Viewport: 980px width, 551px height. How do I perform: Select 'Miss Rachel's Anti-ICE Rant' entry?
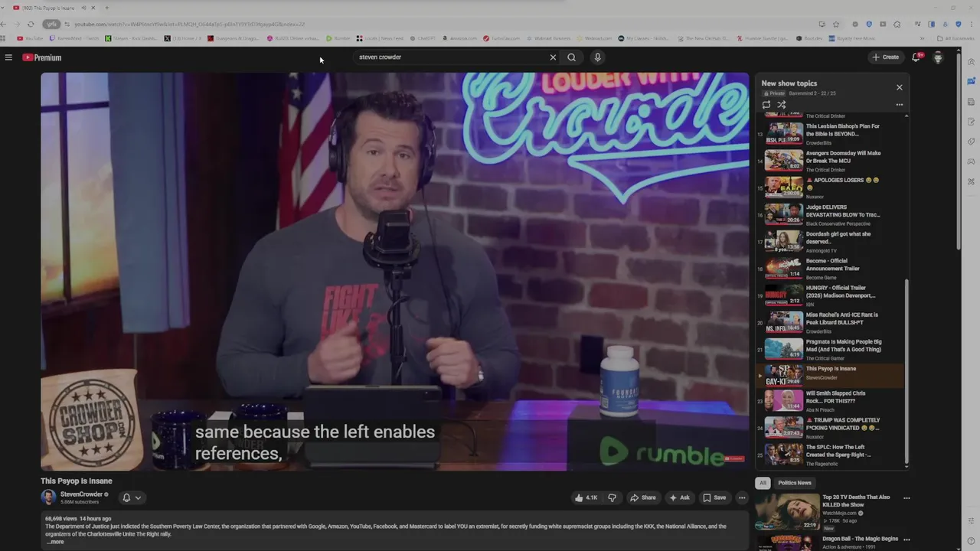point(831,322)
